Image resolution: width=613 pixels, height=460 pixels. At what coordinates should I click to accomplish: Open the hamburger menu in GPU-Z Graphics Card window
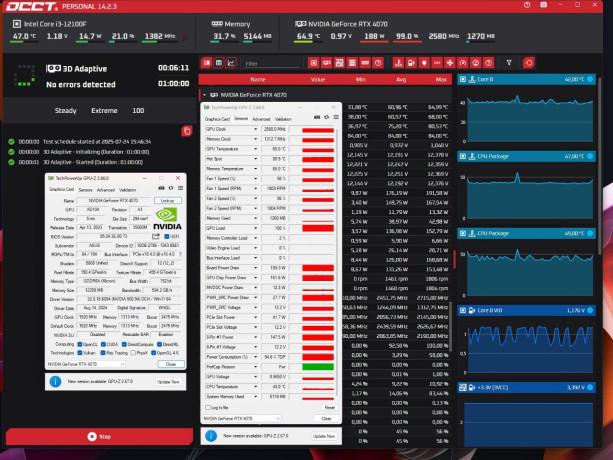tap(180, 188)
